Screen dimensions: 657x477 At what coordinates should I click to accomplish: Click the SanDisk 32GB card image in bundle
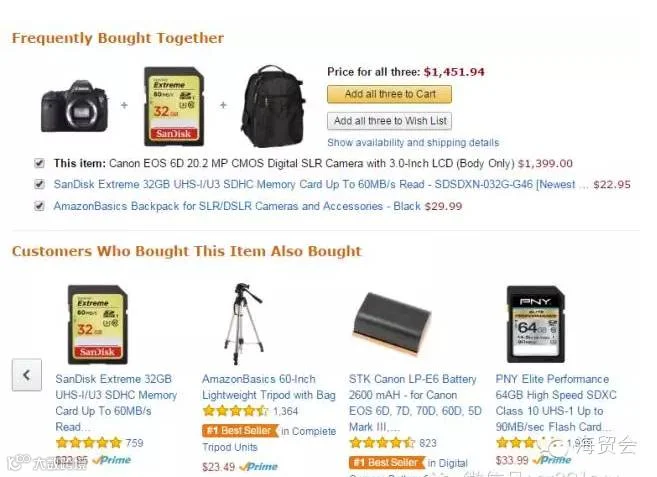click(x=174, y=106)
